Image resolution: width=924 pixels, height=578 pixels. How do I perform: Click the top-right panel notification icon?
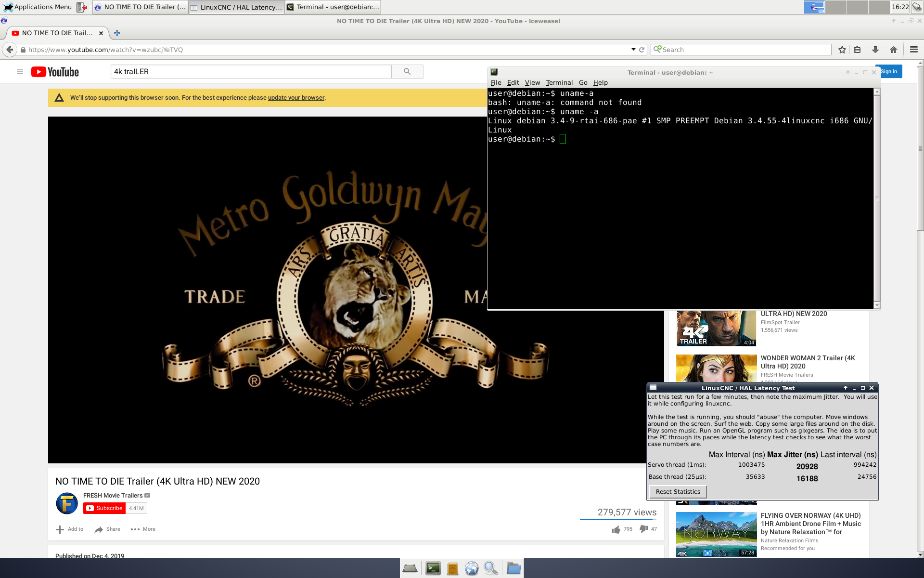coord(917,7)
